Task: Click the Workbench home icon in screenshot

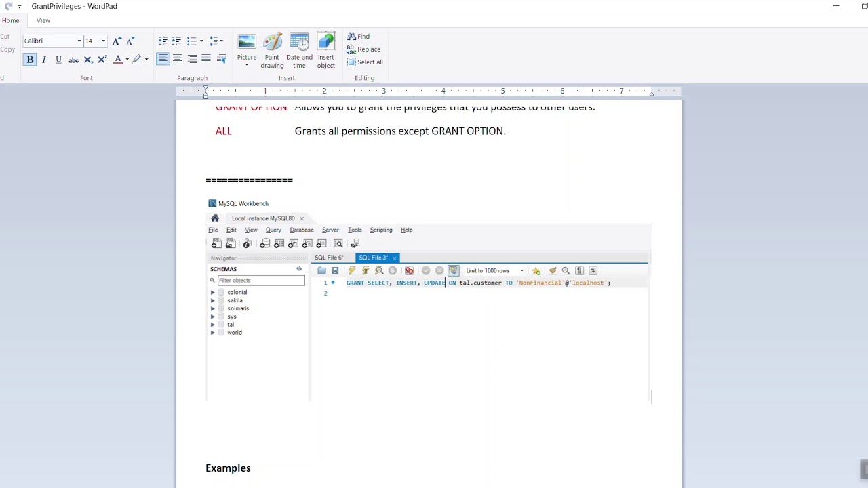Action: point(215,218)
